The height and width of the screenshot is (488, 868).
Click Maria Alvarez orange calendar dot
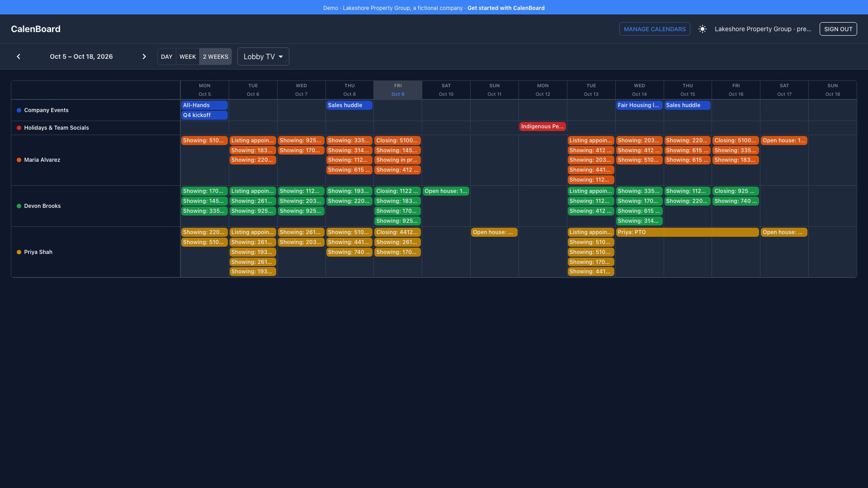(19, 160)
